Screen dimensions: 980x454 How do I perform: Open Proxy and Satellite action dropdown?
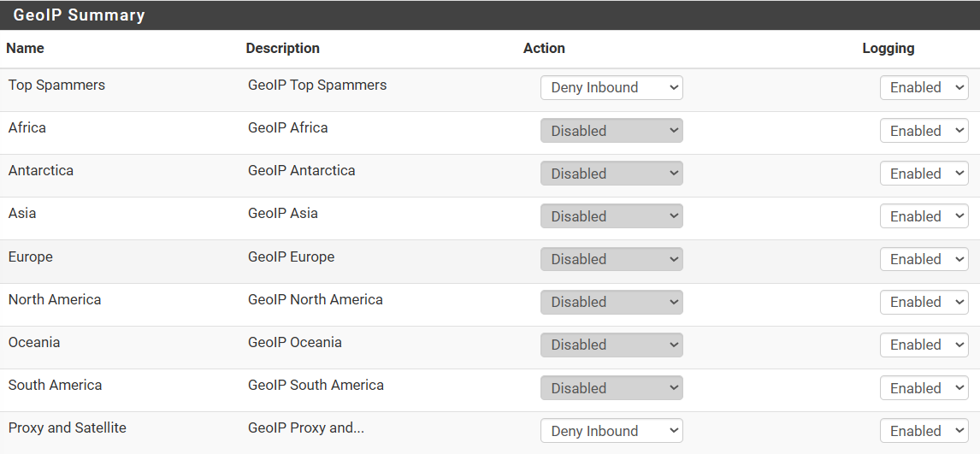(611, 431)
